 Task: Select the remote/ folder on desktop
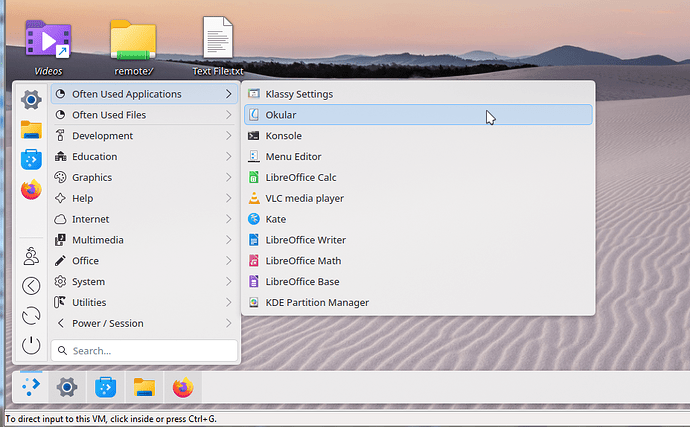tap(133, 47)
